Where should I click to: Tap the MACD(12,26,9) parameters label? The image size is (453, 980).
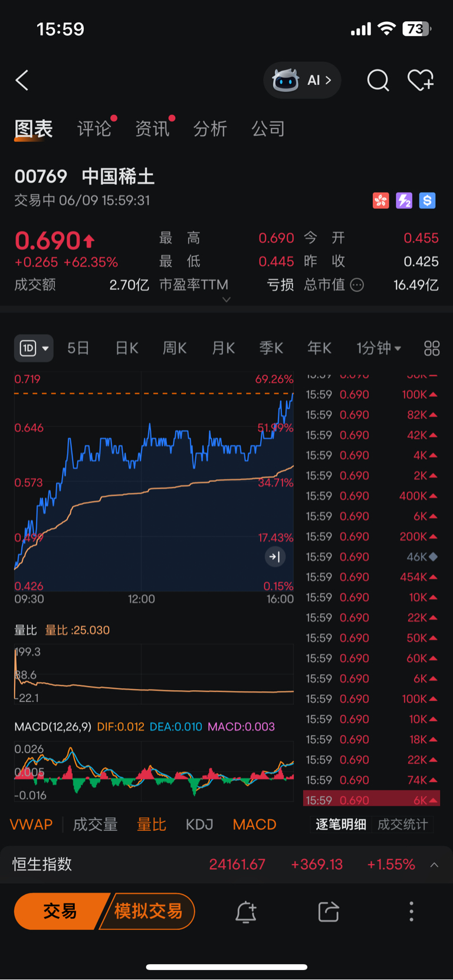[52, 727]
